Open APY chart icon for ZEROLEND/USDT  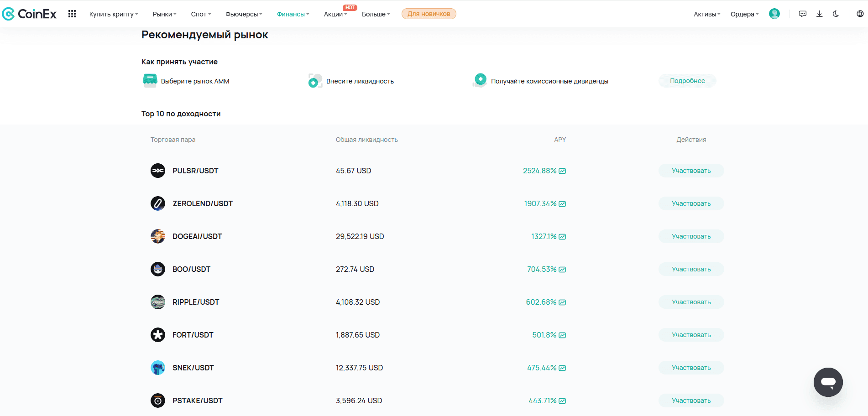(x=562, y=204)
